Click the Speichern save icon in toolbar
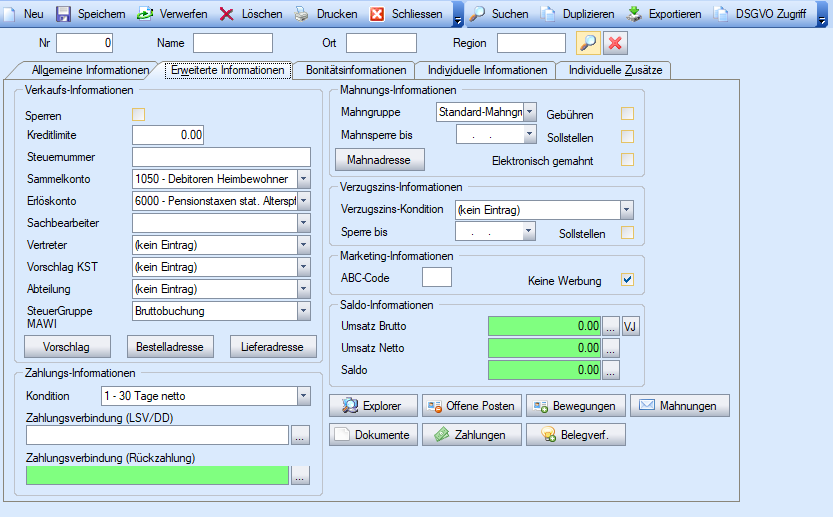The height and width of the screenshot is (517, 833). [x=63, y=14]
